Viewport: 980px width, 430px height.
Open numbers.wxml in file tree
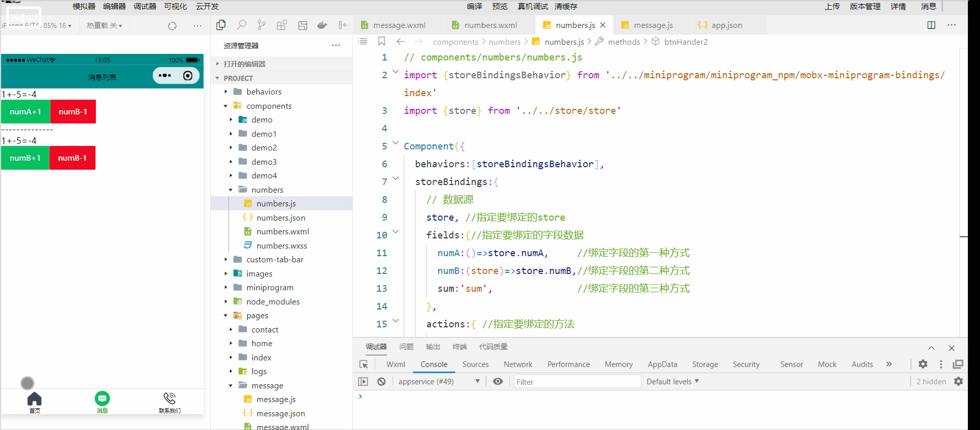click(282, 231)
